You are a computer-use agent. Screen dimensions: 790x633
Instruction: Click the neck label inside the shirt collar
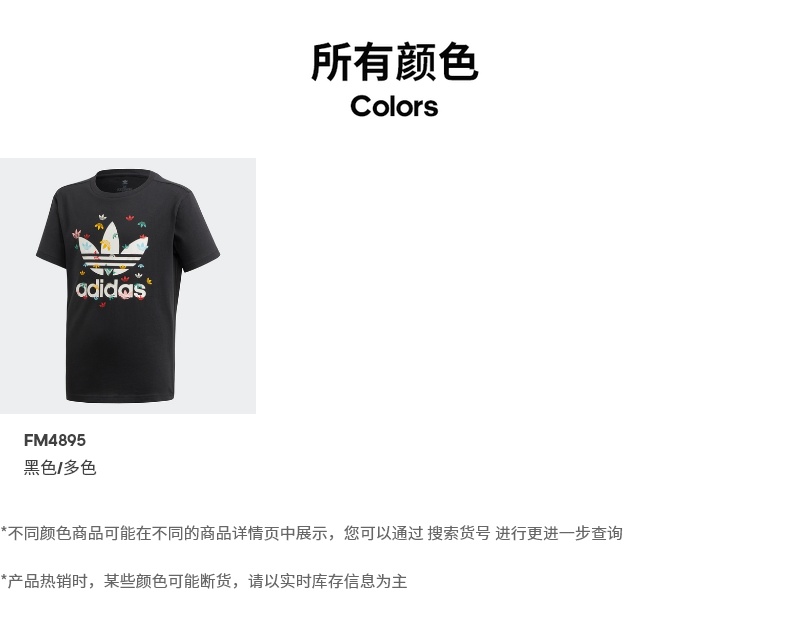point(123,184)
